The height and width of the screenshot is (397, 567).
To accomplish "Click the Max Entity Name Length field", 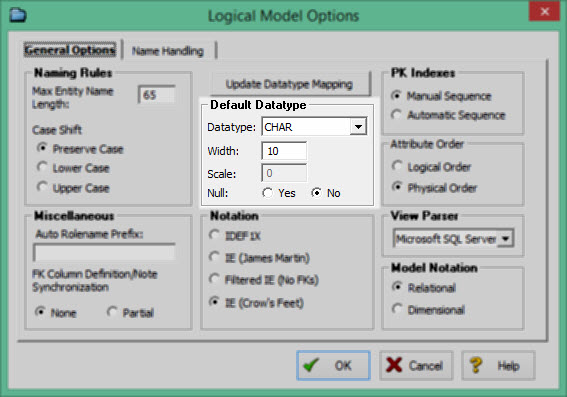I will 157,95.
